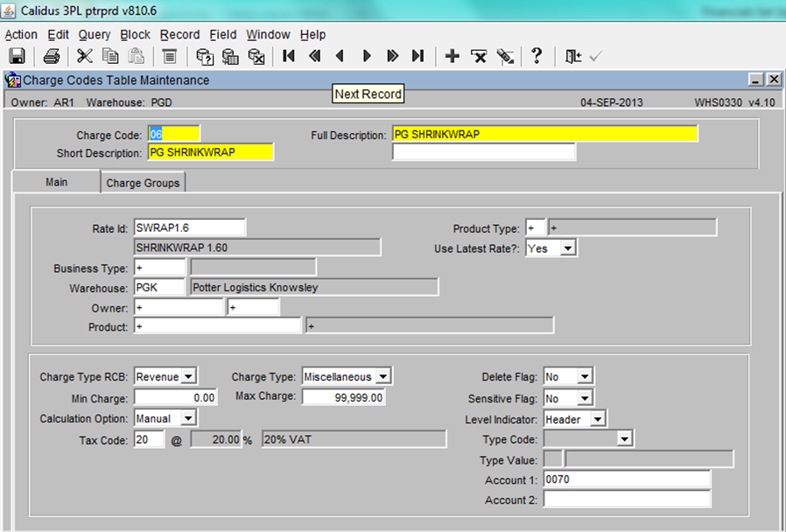Click the Copy icon in toolbar
The width and height of the screenshot is (786, 532).
[x=110, y=56]
